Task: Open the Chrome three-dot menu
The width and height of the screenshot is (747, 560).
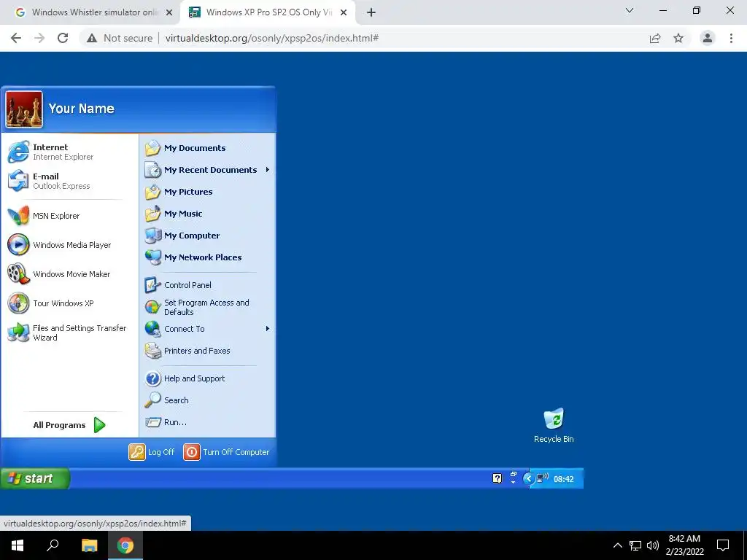Action: (731, 38)
